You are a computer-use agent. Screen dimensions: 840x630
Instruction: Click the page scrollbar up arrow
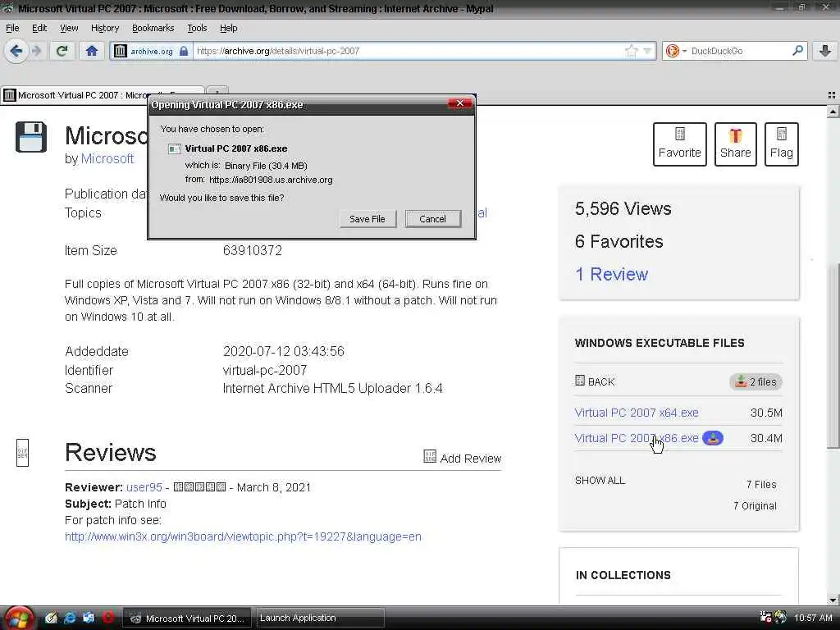833,112
